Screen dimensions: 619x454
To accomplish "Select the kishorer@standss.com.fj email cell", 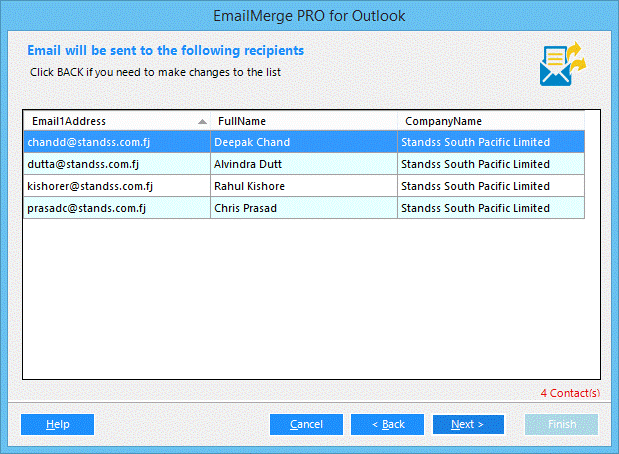I will pyautogui.click(x=117, y=186).
